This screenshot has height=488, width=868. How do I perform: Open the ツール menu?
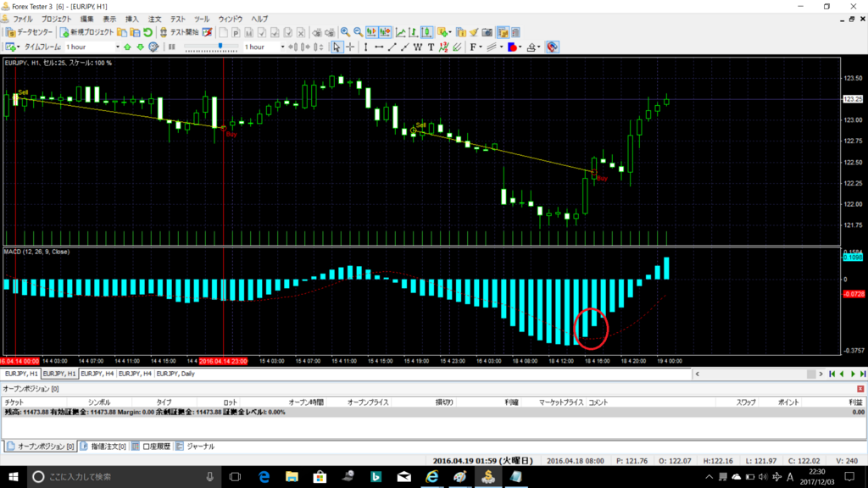point(202,19)
